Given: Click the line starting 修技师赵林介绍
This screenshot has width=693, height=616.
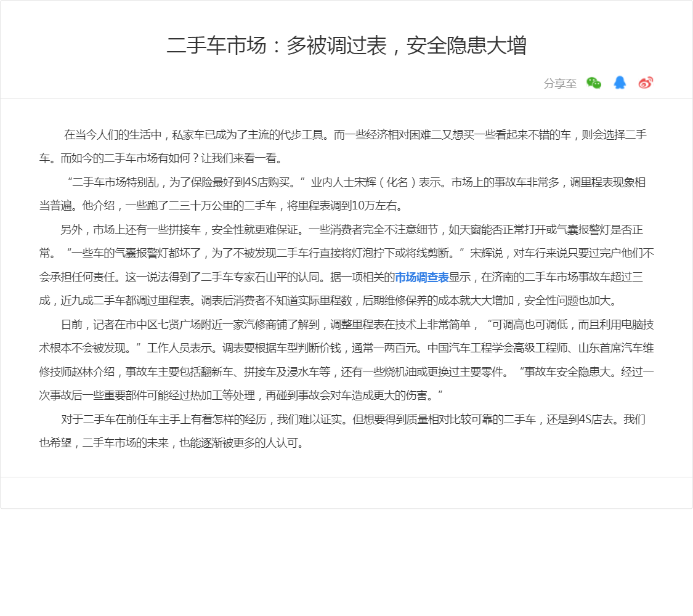Looking at the screenshot, I should [x=346, y=371].
